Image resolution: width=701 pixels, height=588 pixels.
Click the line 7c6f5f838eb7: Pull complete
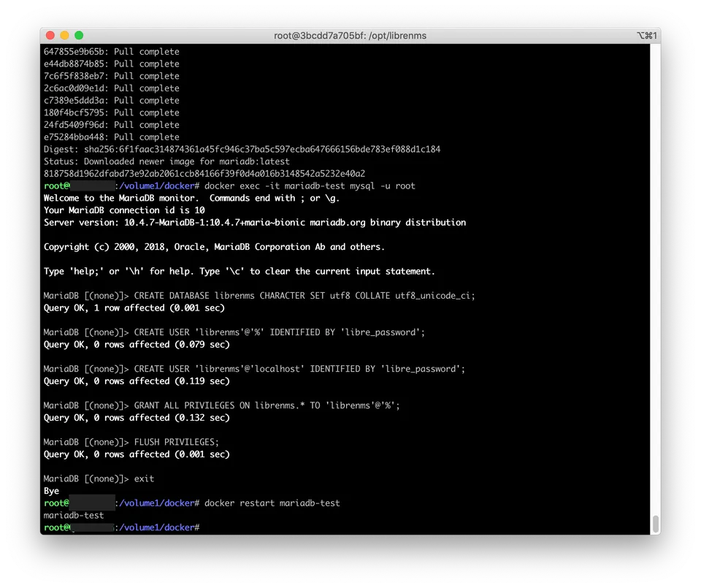(111, 76)
